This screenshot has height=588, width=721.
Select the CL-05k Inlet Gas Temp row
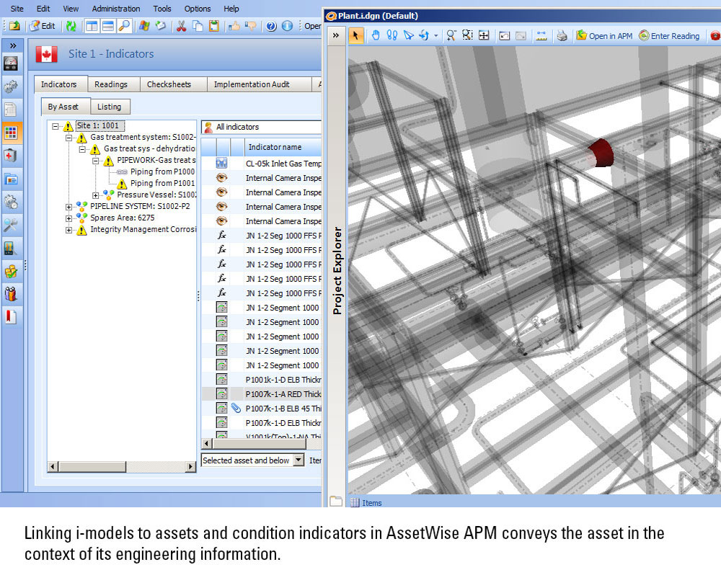click(261, 164)
